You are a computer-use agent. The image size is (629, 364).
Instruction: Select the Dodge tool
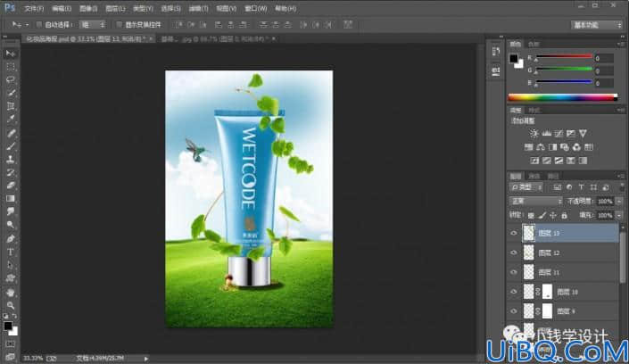pyautogui.click(x=11, y=225)
